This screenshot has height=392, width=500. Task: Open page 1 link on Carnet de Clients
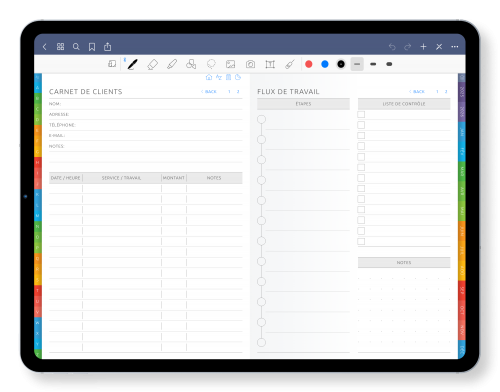pyautogui.click(x=229, y=92)
